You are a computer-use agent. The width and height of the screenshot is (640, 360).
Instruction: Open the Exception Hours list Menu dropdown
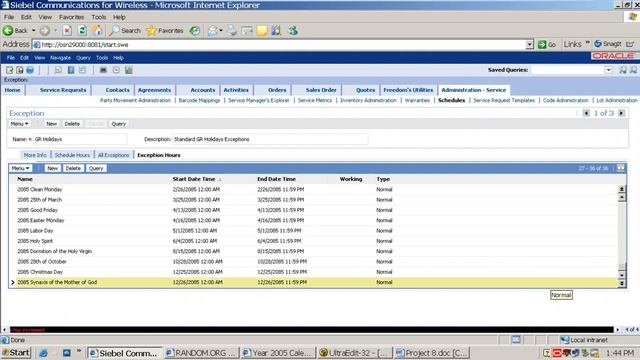point(20,168)
